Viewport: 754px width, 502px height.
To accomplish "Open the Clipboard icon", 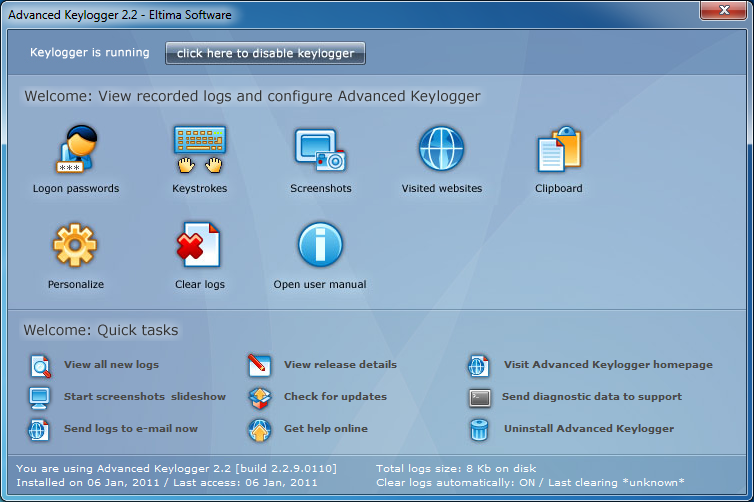I will (x=559, y=149).
